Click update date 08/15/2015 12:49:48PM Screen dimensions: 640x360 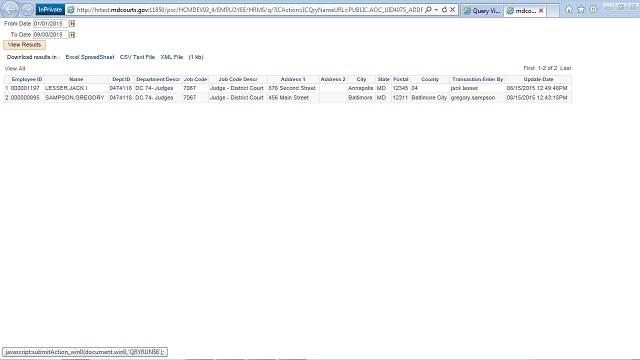tap(537, 88)
